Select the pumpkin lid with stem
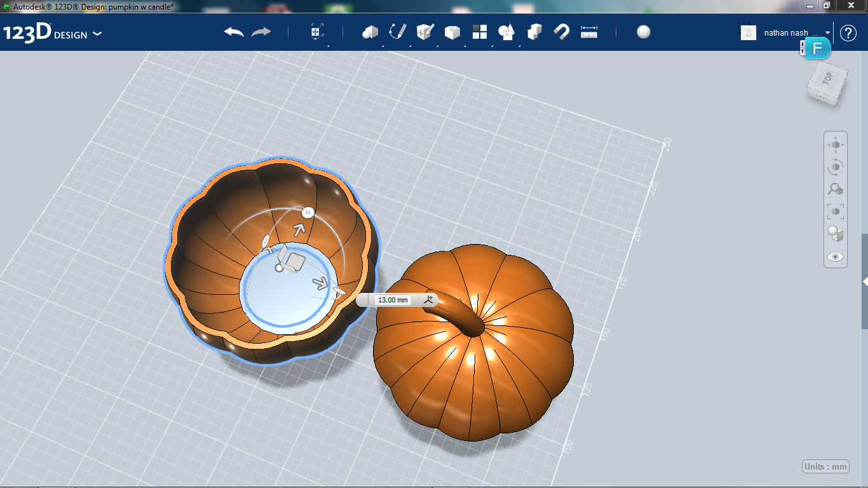Image resolution: width=868 pixels, height=488 pixels. [x=473, y=342]
